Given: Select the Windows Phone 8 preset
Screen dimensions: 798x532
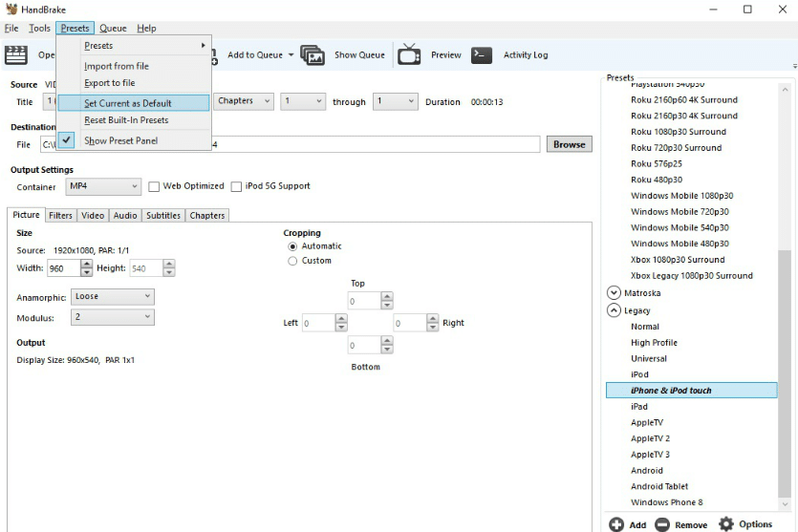Looking at the screenshot, I should pos(667,502).
